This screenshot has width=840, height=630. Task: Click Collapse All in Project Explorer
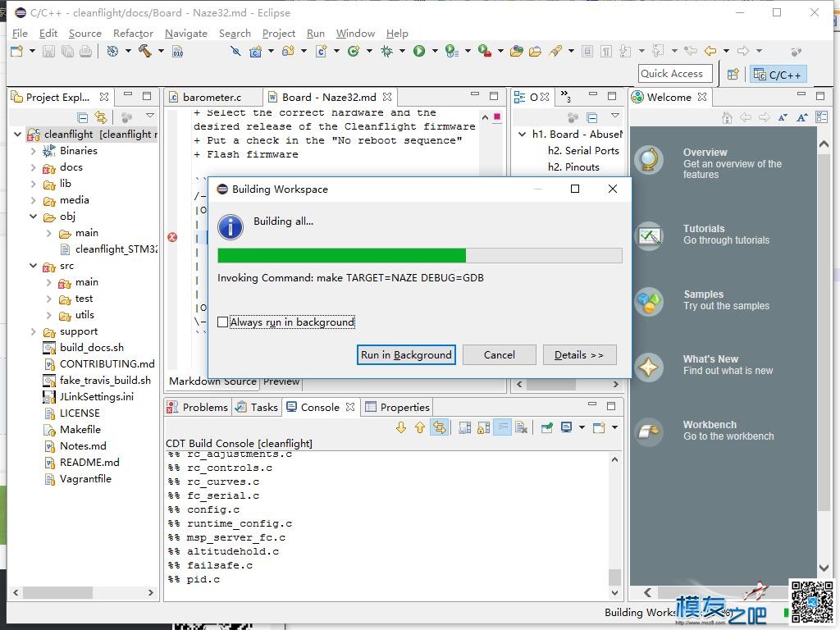(x=83, y=116)
